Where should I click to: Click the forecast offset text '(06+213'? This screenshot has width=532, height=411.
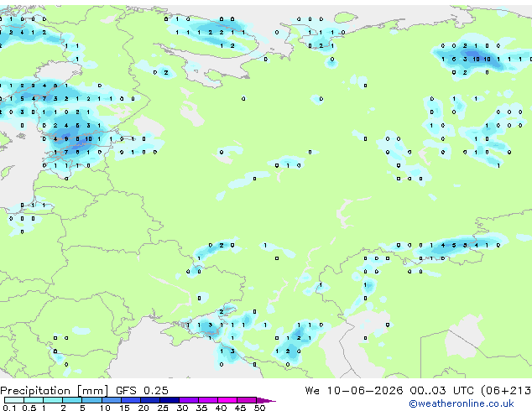[507, 391]
